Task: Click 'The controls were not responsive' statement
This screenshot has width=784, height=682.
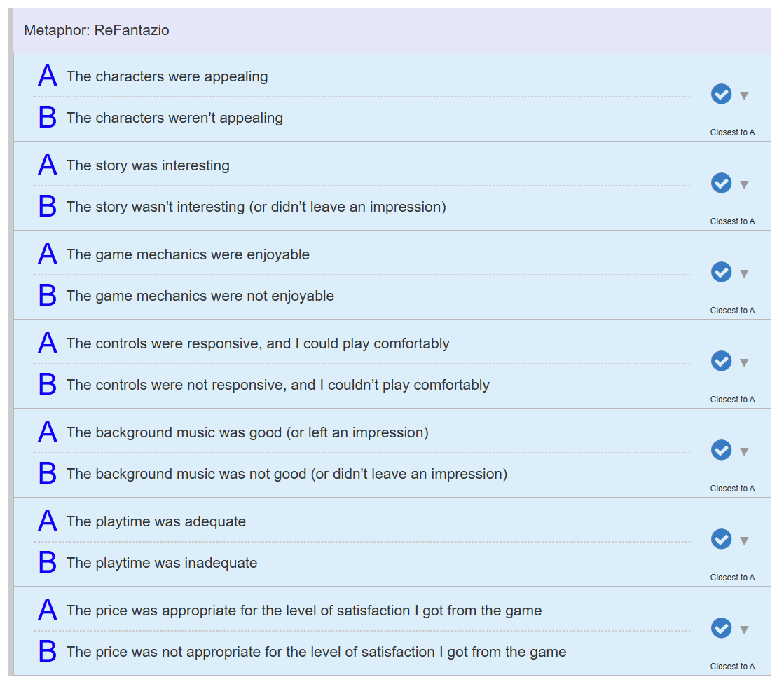Action: (278, 385)
